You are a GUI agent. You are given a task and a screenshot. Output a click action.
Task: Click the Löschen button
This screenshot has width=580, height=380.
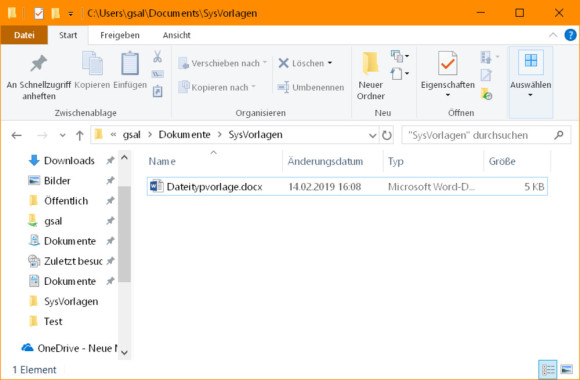point(301,63)
